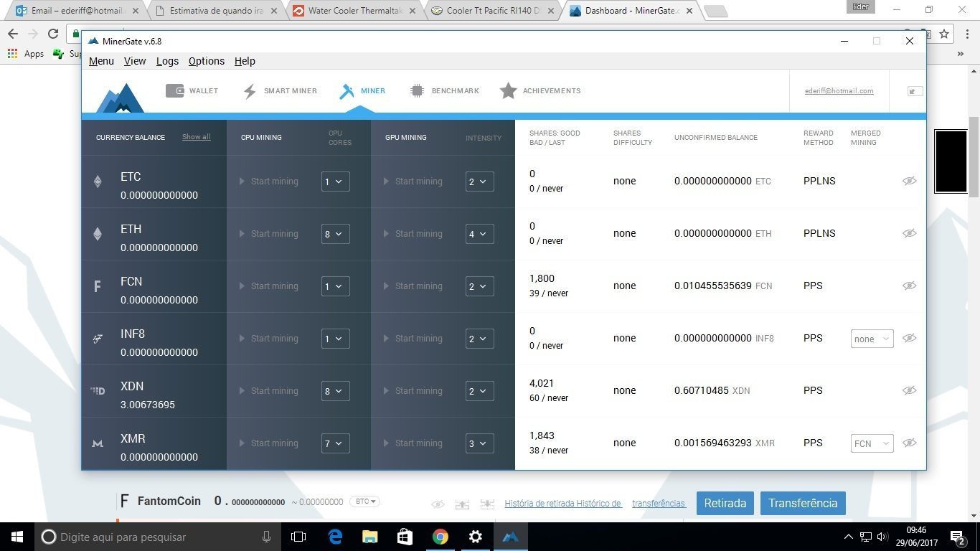
Task: Start CPU mining for XDN
Action: point(268,391)
